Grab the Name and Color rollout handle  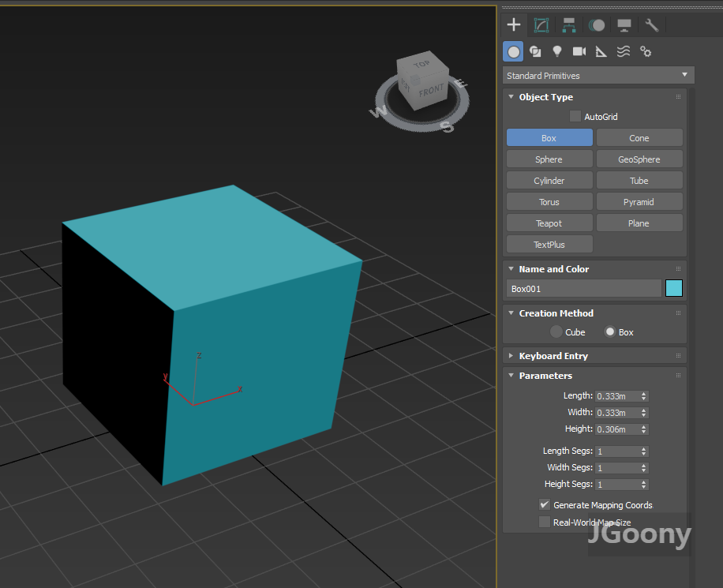pyautogui.click(x=678, y=268)
